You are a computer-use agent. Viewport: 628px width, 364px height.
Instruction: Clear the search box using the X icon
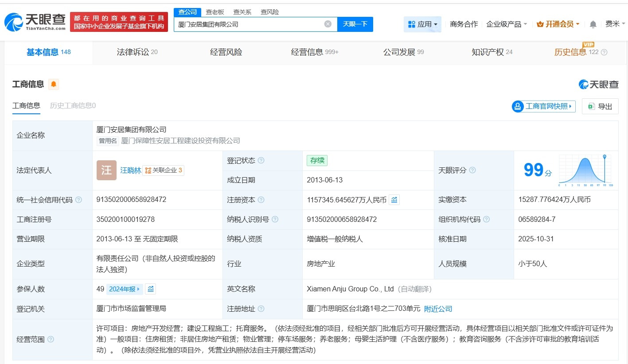pyautogui.click(x=328, y=24)
